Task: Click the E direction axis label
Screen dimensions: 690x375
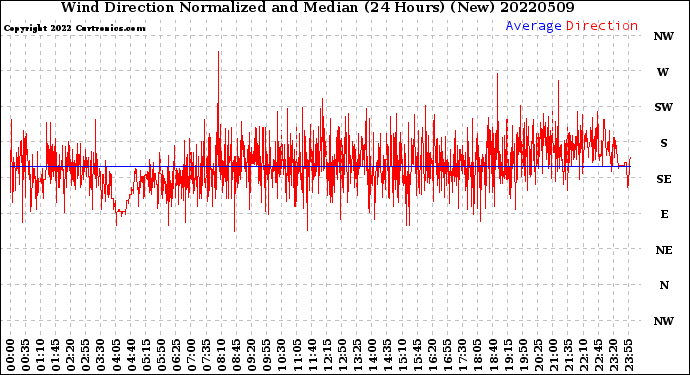Action: [x=664, y=214]
